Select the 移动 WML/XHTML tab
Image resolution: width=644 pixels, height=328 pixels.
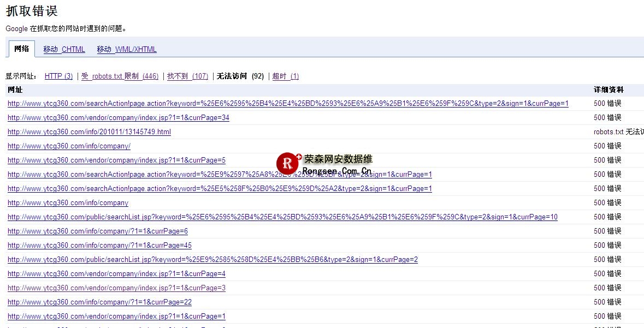pyautogui.click(x=127, y=49)
